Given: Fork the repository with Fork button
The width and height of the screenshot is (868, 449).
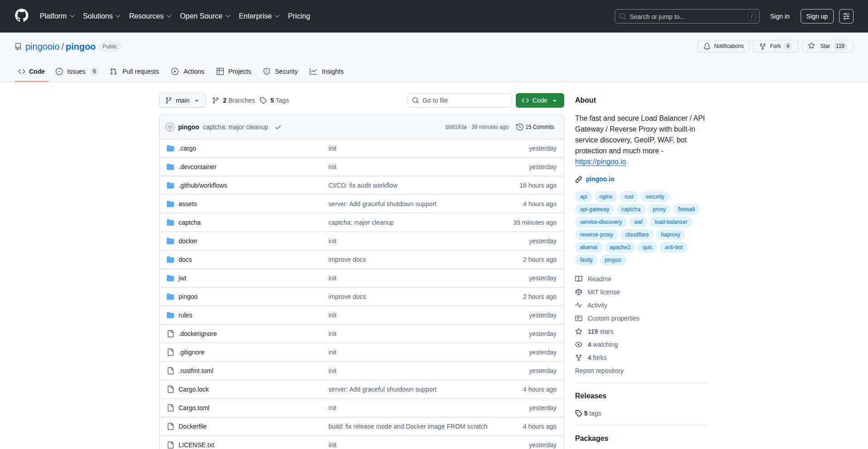Looking at the screenshot, I should (x=775, y=46).
